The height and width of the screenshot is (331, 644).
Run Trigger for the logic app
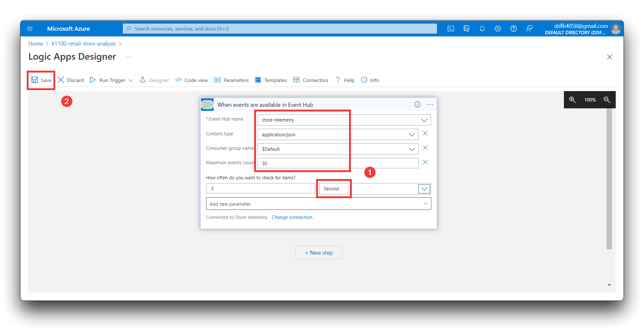108,80
